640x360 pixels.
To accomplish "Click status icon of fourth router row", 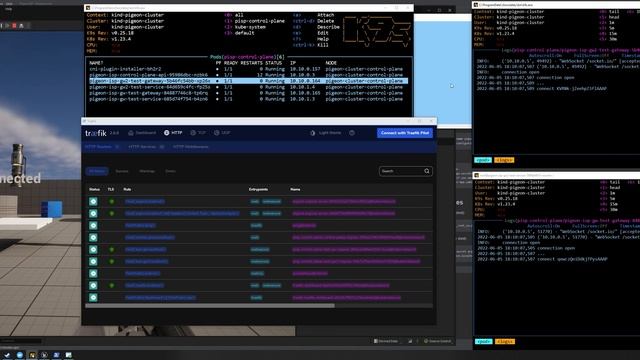I will [93, 237].
